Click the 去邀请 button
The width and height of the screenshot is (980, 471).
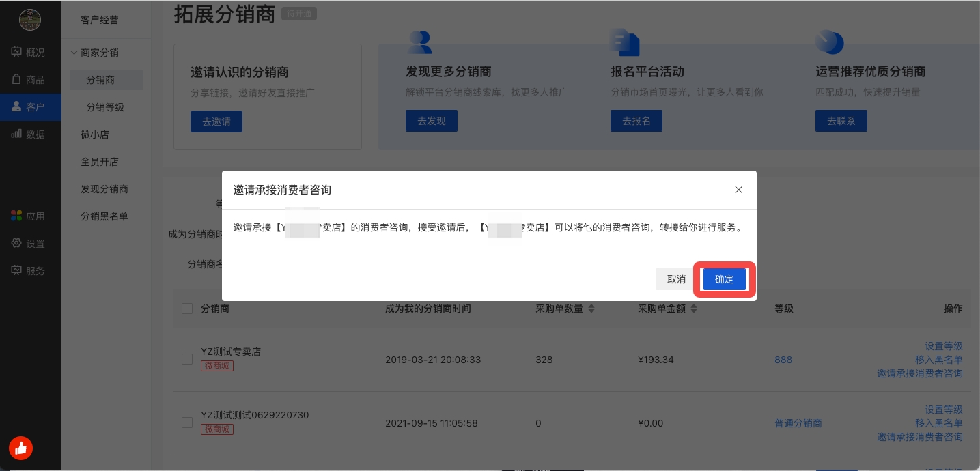point(216,122)
